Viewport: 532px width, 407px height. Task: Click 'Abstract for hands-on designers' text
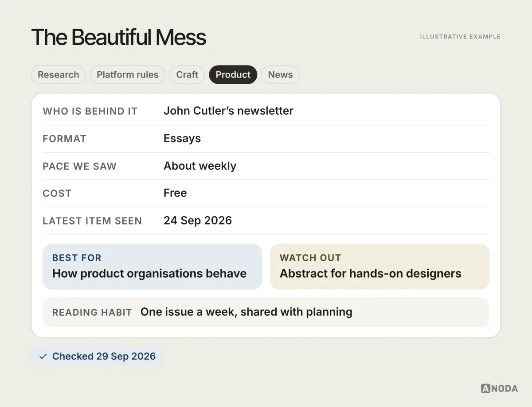click(x=371, y=274)
